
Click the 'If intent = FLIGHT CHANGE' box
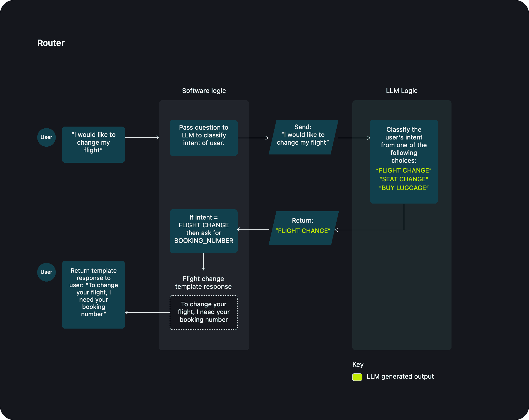point(204,231)
